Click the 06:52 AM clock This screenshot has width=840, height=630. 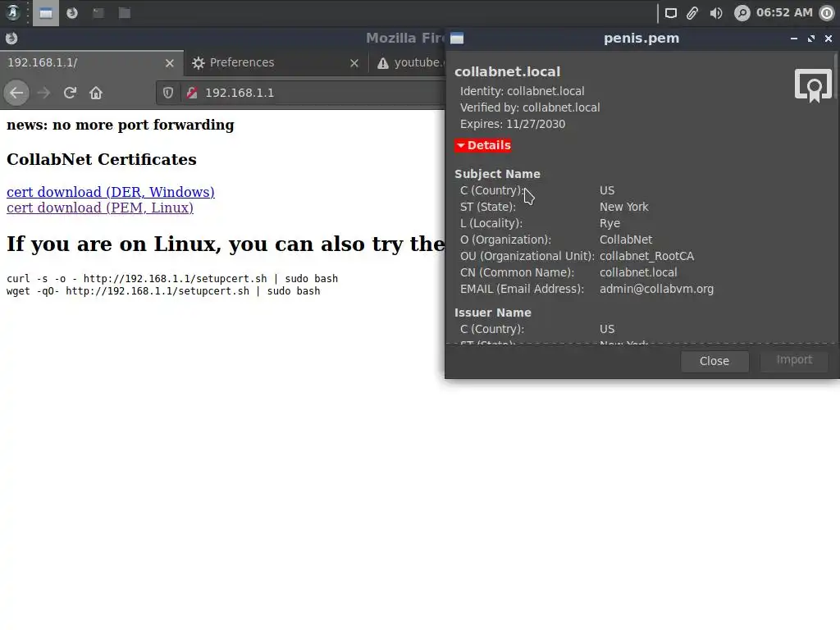(784, 13)
